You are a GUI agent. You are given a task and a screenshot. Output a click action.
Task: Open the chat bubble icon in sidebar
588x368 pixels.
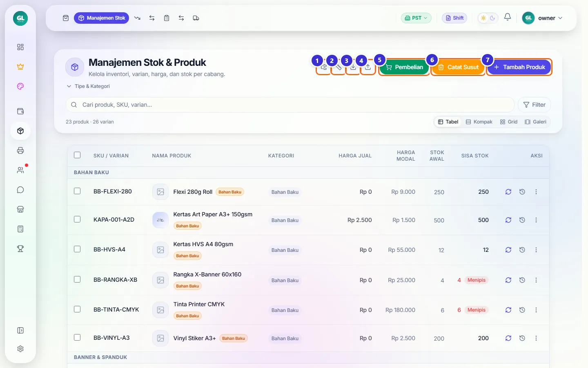click(x=20, y=190)
